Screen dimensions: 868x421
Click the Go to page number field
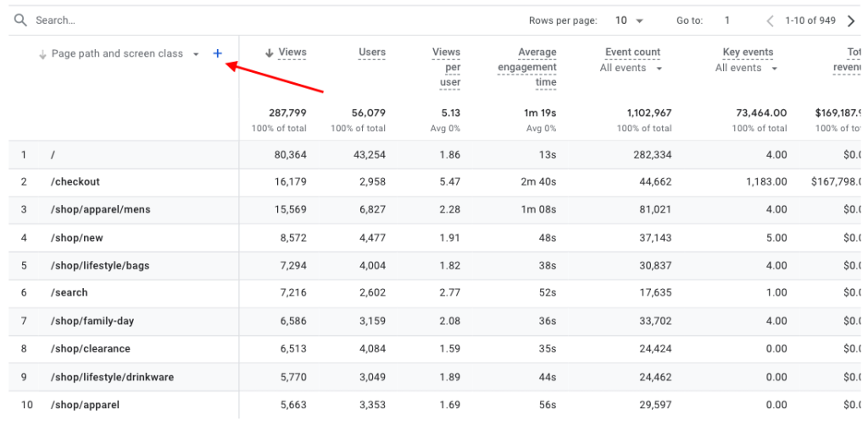point(727,20)
